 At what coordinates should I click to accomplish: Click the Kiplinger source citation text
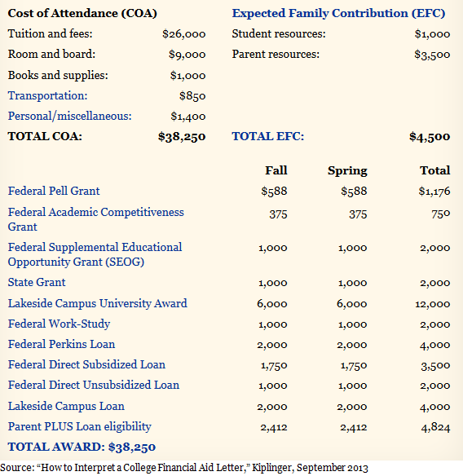184,468
